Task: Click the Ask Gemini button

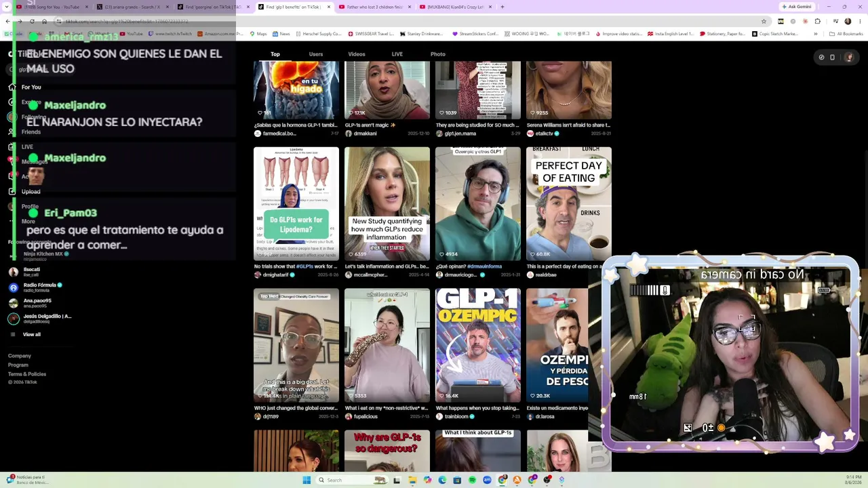Action: (x=795, y=7)
